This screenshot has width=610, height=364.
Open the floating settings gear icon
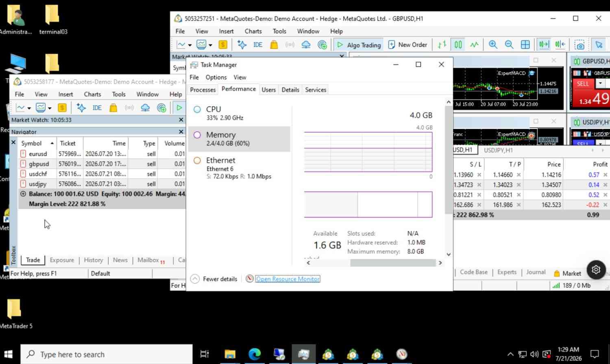pos(596,270)
